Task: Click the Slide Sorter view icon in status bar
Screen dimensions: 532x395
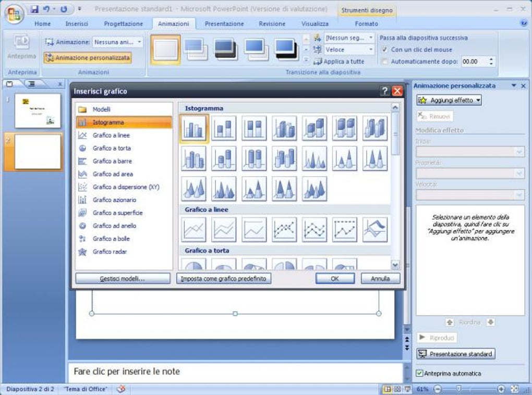Action: (397, 389)
